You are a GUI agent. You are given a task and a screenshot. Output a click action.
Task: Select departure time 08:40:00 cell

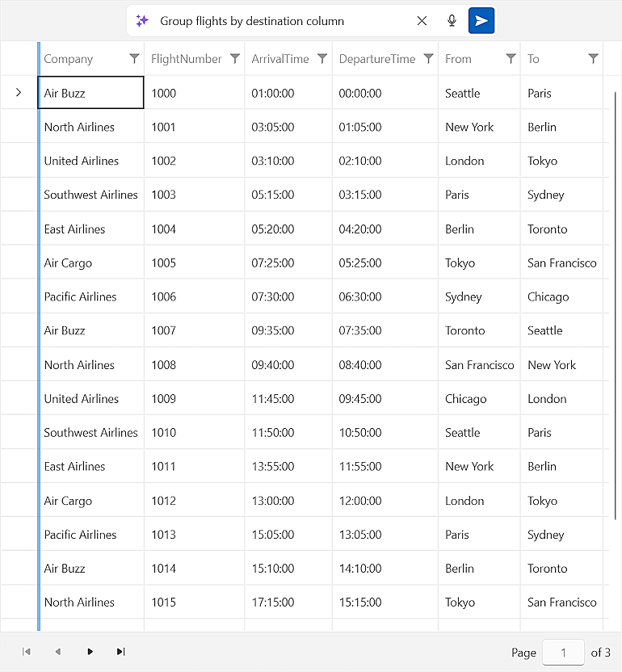(385, 365)
